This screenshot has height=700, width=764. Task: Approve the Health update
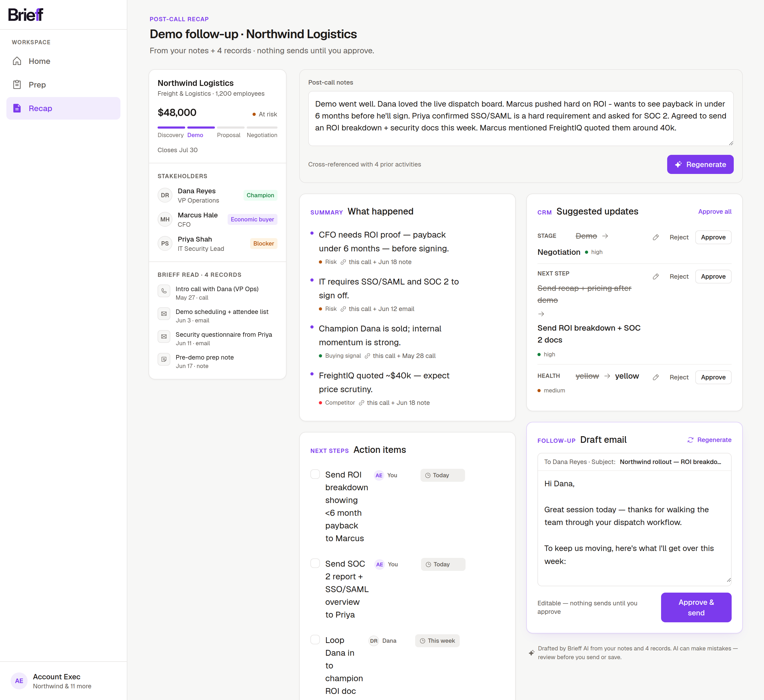[713, 377]
